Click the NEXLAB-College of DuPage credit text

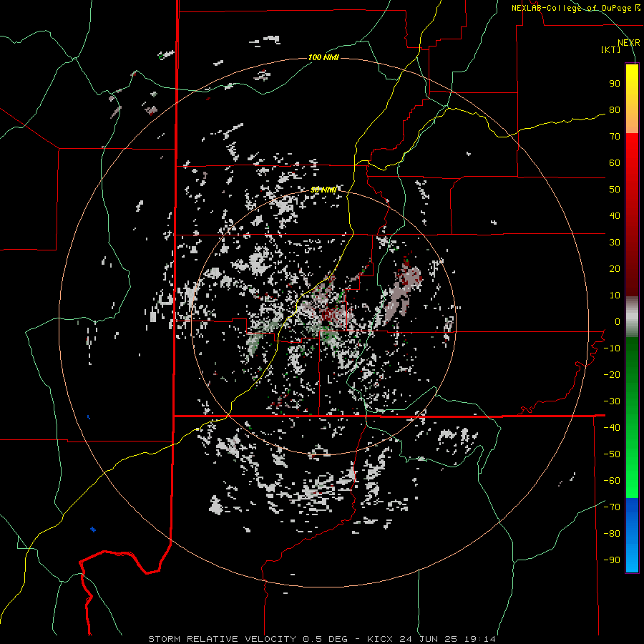click(571, 8)
